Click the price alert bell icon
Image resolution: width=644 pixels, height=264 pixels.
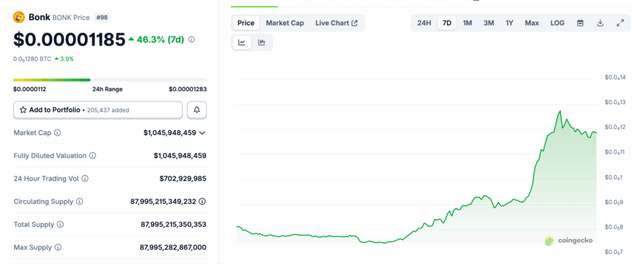point(197,110)
